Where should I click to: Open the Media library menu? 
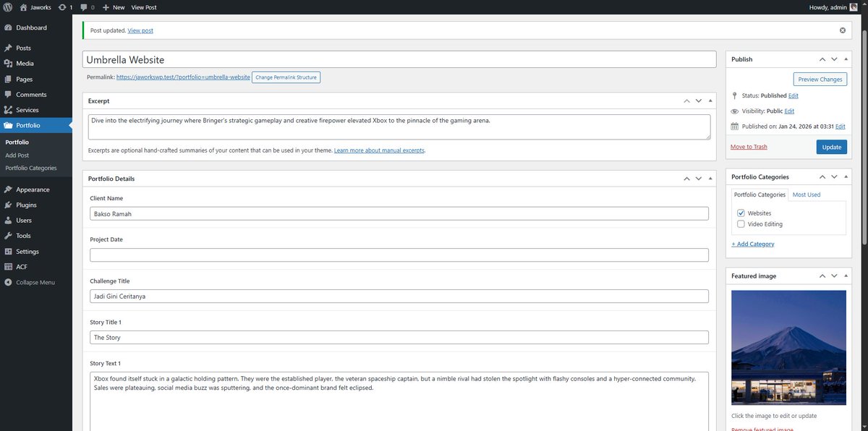[36, 64]
